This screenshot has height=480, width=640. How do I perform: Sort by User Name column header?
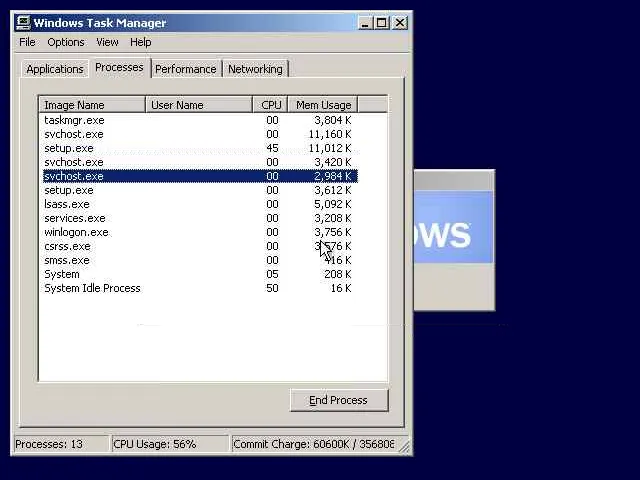coord(199,105)
